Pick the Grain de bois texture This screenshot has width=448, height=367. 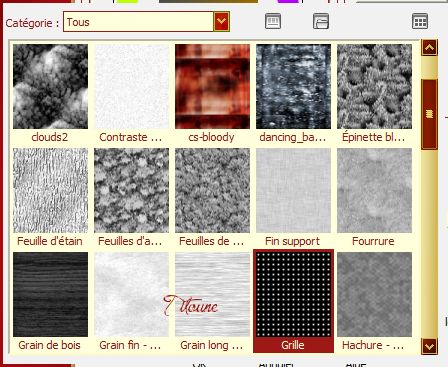click(x=50, y=294)
